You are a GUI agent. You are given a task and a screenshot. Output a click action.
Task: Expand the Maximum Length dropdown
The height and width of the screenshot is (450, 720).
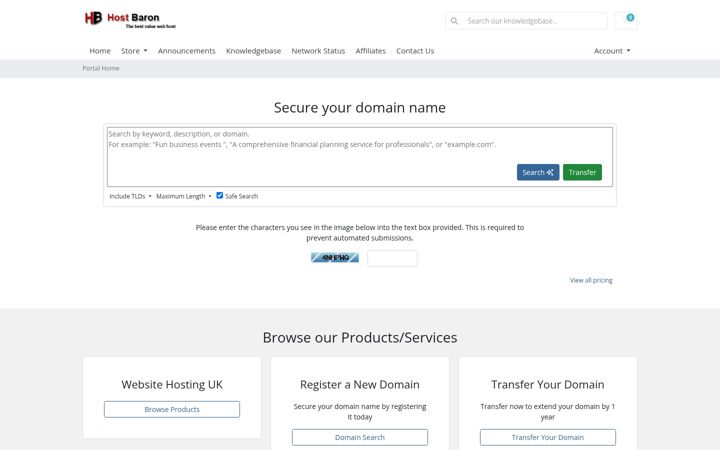(x=184, y=196)
